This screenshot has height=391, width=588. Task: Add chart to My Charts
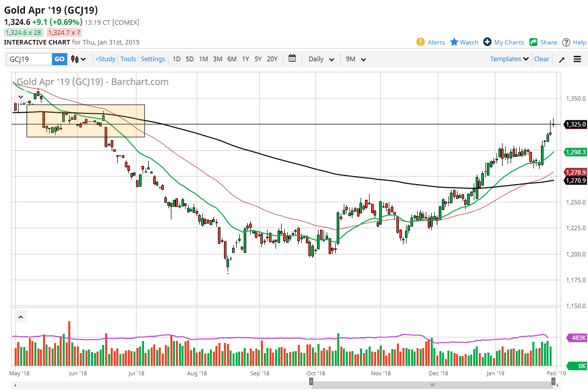pyautogui.click(x=487, y=42)
